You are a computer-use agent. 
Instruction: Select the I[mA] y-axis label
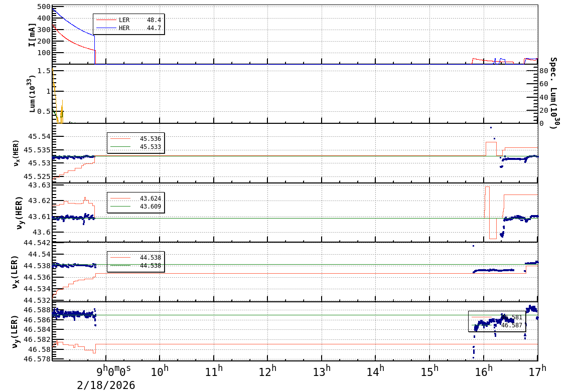31,35
